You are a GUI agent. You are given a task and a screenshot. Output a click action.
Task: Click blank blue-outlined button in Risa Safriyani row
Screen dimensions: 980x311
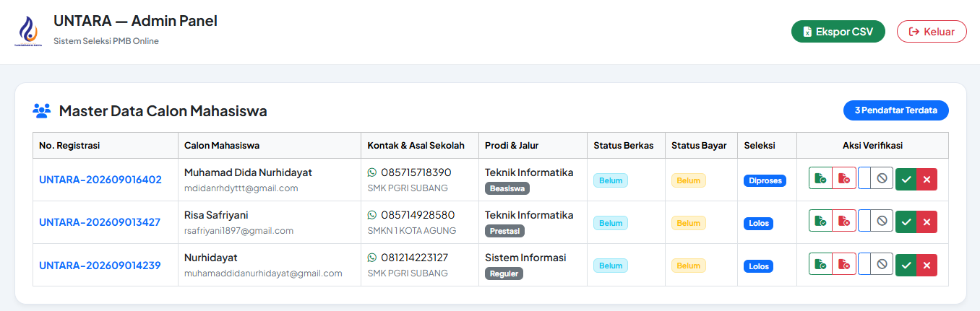(x=864, y=222)
